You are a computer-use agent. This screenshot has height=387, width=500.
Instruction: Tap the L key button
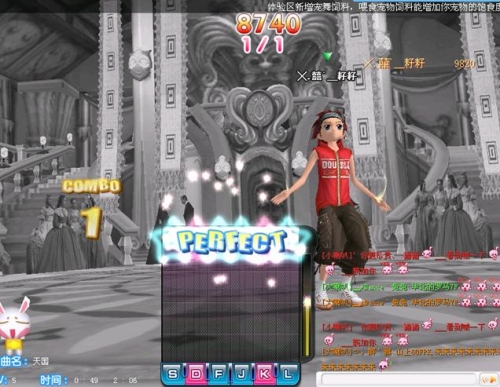[287, 374]
